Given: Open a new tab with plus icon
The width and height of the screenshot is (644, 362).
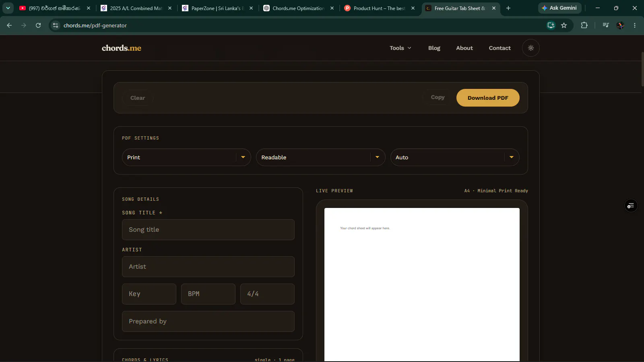Looking at the screenshot, I should 508,8.
